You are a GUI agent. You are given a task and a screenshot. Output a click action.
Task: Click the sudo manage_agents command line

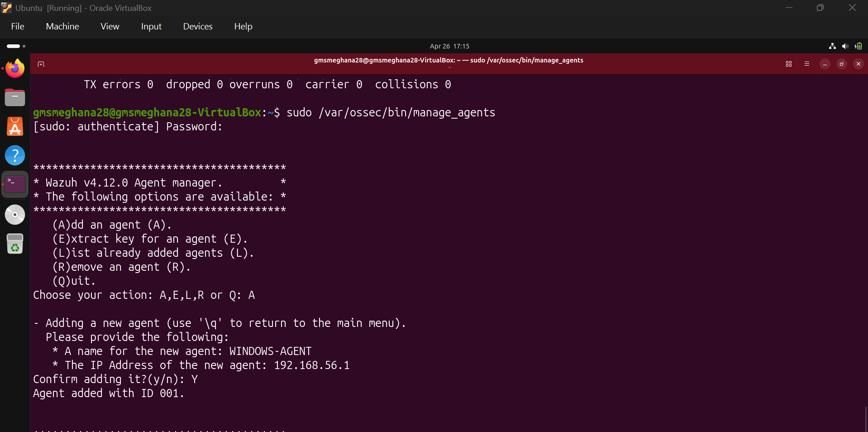tap(264, 112)
